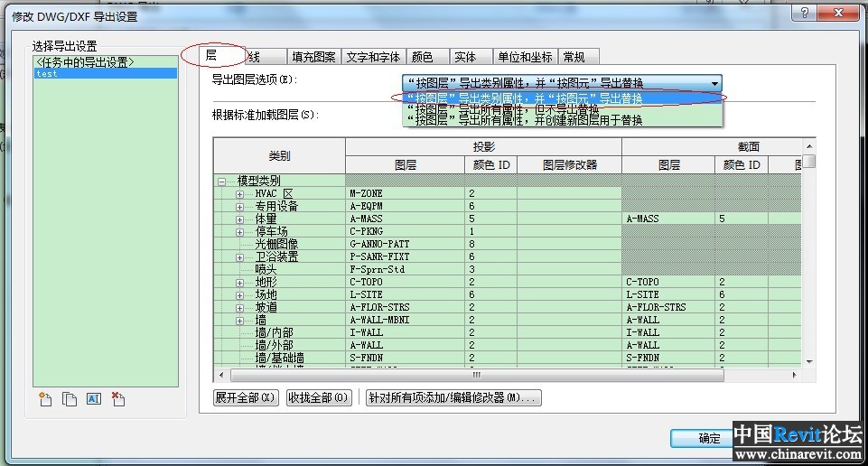This screenshot has width=868, height=466.
Task: Click the A-WALL-MBNI layer cell
Action: 406,320
